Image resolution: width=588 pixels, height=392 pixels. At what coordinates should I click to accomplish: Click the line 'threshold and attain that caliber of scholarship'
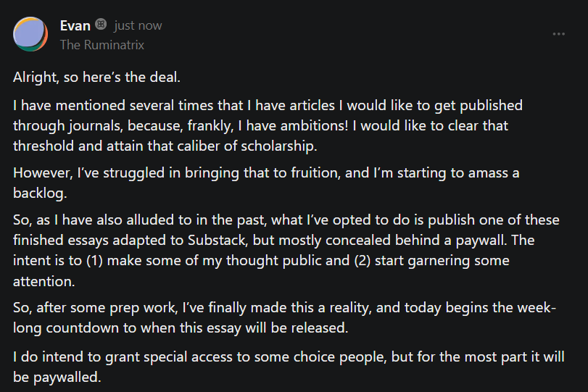point(165,146)
